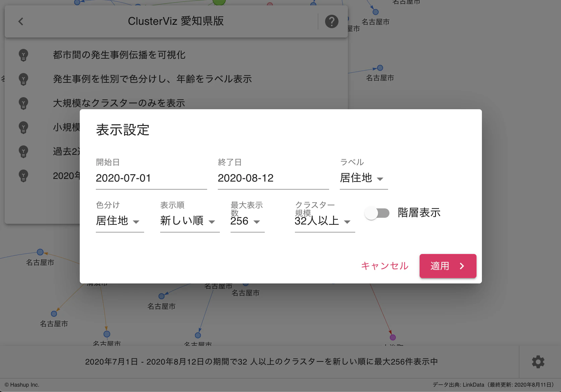Toggle the 階層表示 switch

[x=377, y=213]
